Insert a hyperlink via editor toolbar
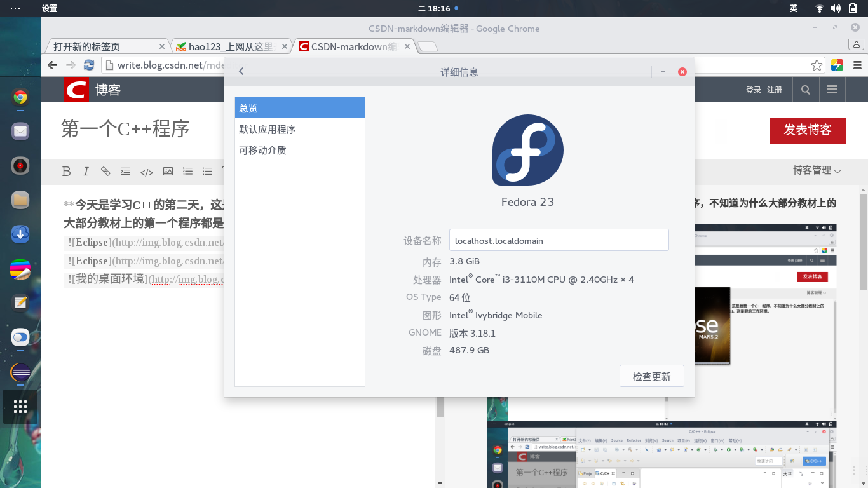This screenshot has width=868, height=488. point(105,172)
